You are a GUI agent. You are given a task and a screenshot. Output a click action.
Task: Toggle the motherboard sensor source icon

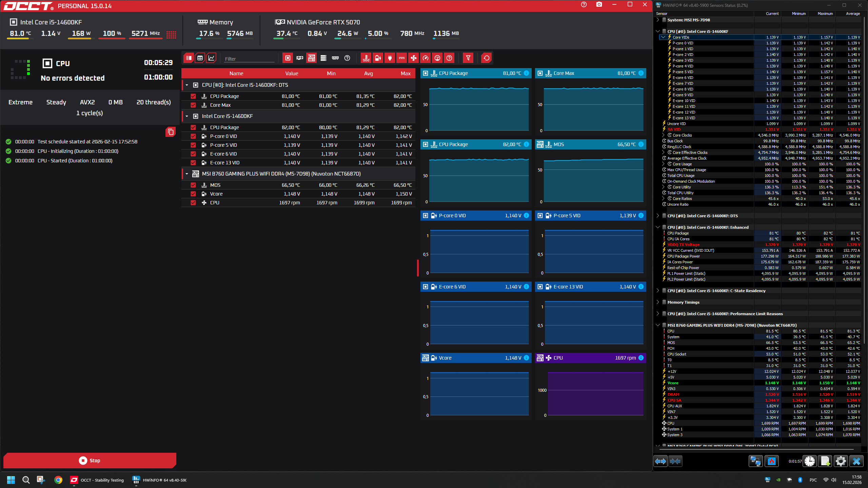click(x=311, y=58)
